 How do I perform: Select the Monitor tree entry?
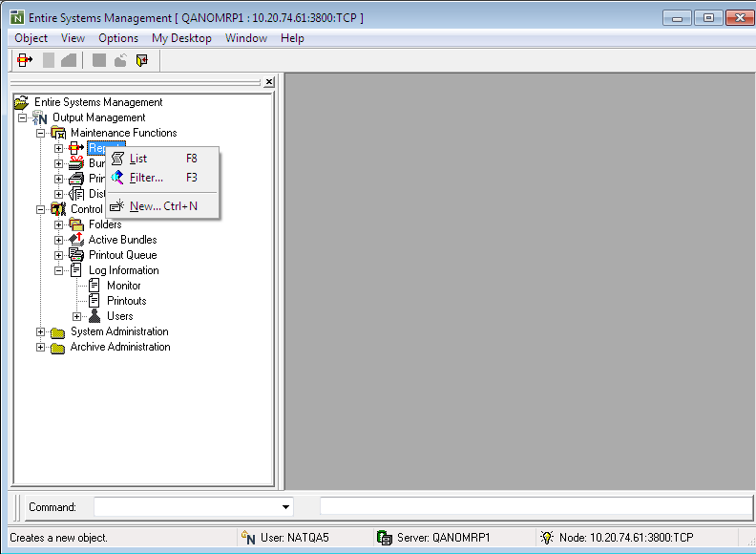click(x=124, y=286)
